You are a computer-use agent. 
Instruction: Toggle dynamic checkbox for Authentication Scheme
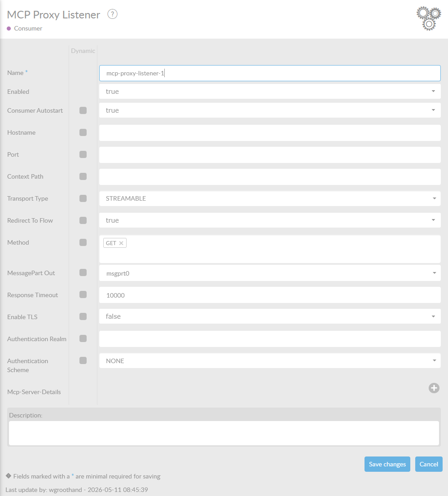(83, 360)
